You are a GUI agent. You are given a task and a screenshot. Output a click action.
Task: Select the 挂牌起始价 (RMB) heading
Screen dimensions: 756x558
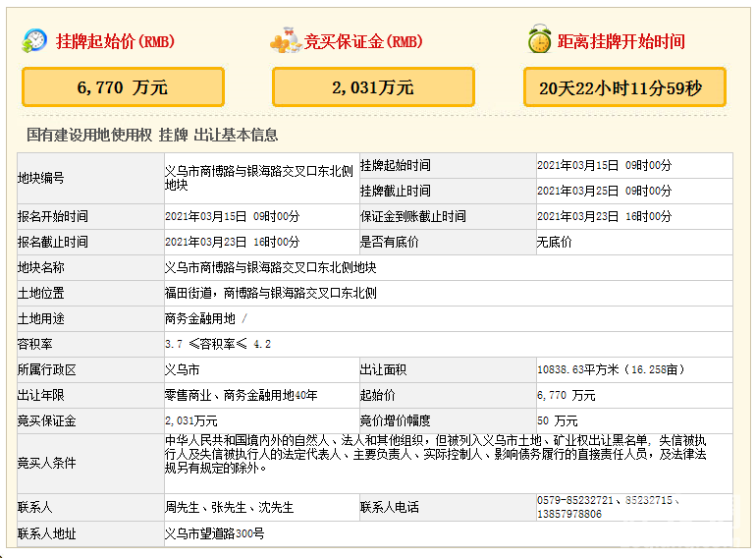(x=115, y=41)
